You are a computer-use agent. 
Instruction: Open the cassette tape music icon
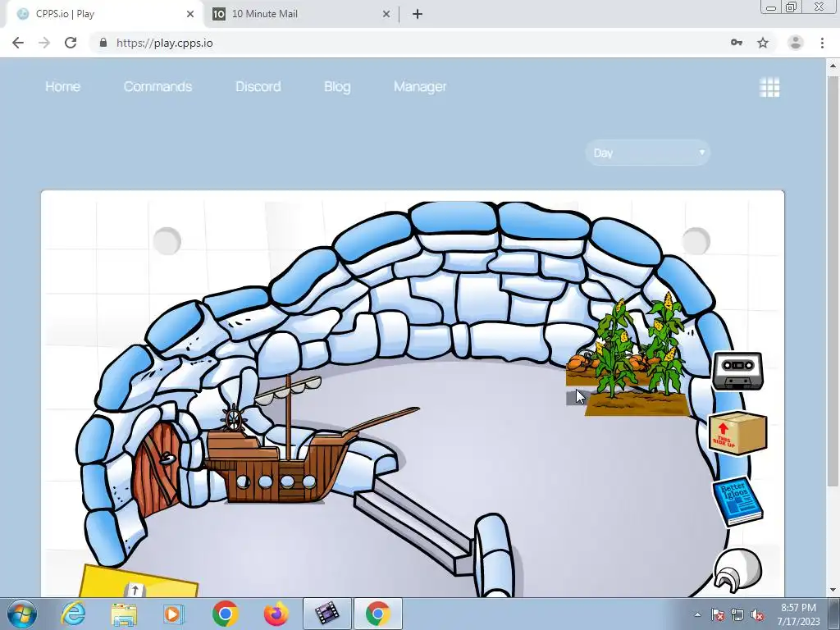click(x=737, y=371)
